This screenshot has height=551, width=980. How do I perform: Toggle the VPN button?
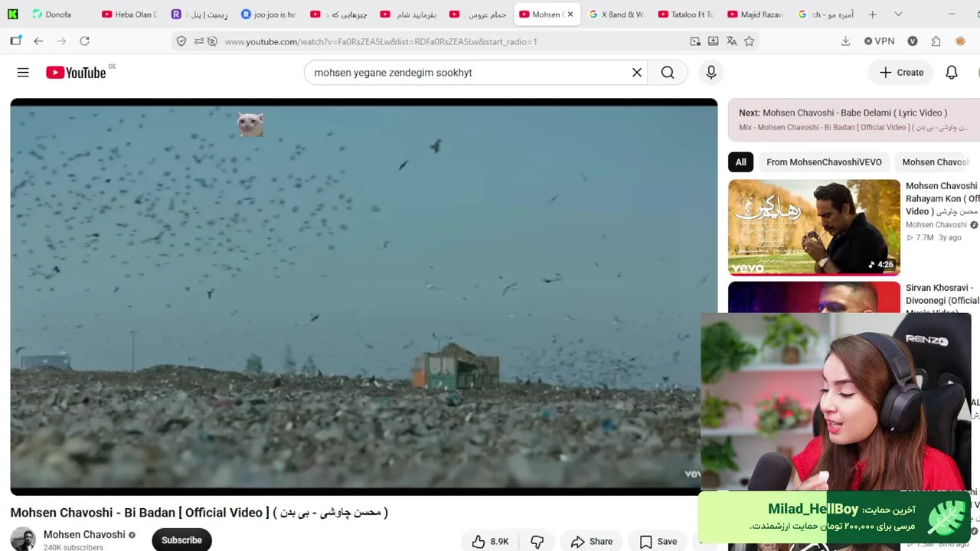click(x=879, y=41)
